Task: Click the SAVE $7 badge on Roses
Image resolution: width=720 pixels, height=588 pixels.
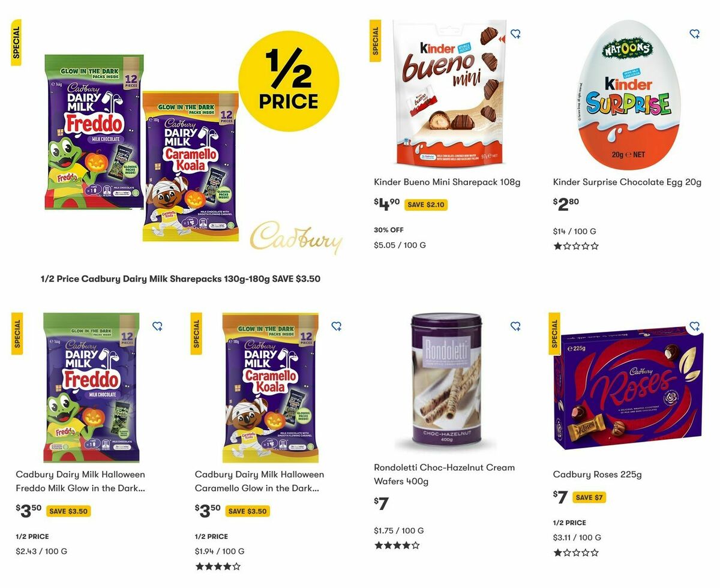Action: point(590,497)
